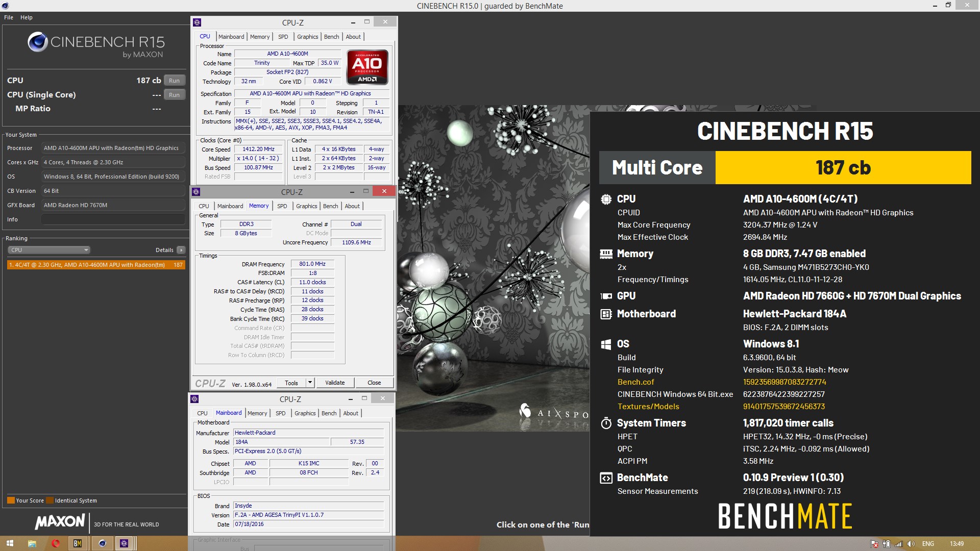
Task: Click the Uncore Frequency 1109.6 MHz value
Action: pyautogui.click(x=356, y=242)
